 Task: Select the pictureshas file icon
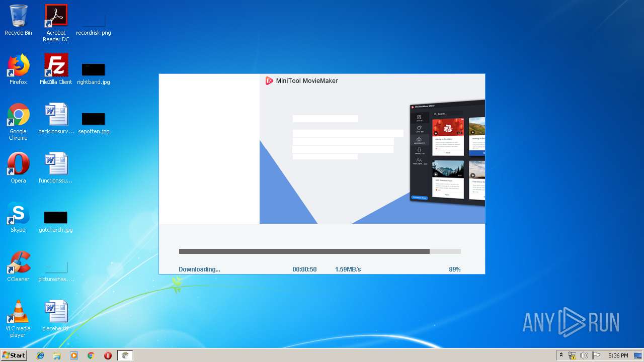(x=56, y=266)
